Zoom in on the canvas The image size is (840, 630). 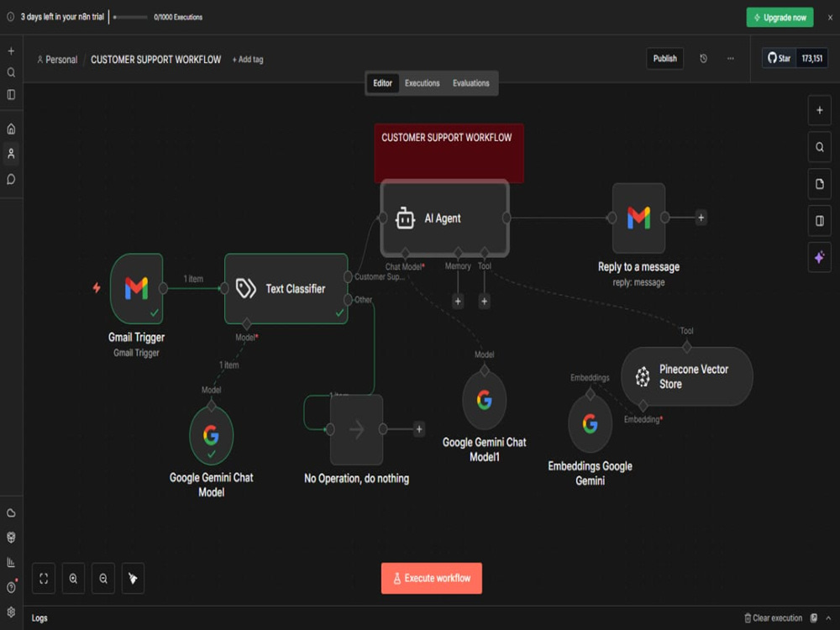(x=73, y=578)
